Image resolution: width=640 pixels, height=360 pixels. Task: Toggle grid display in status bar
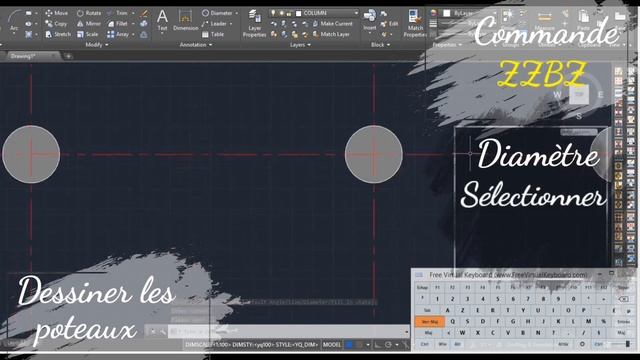[x=349, y=345]
